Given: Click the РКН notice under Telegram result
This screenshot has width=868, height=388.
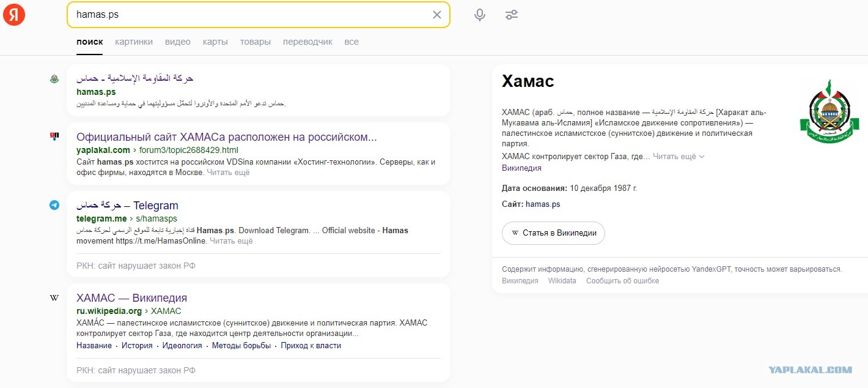Looking at the screenshot, I should pos(136,266).
